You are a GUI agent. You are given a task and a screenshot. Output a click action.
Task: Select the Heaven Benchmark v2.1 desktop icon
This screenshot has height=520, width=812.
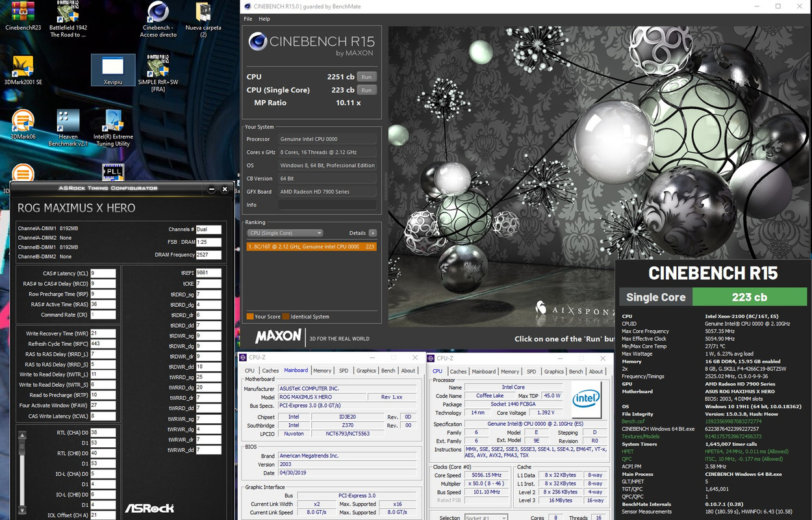pos(68,128)
